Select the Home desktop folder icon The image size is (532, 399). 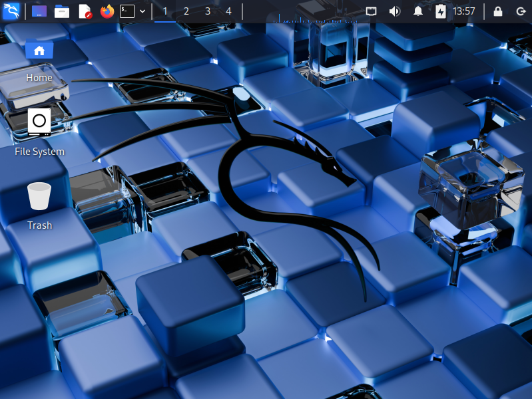coord(39,49)
